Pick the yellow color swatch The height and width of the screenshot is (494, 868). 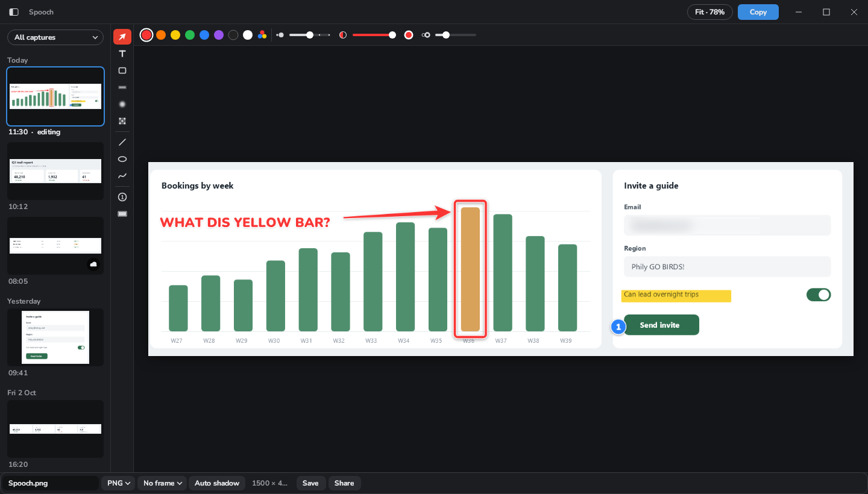click(x=175, y=35)
